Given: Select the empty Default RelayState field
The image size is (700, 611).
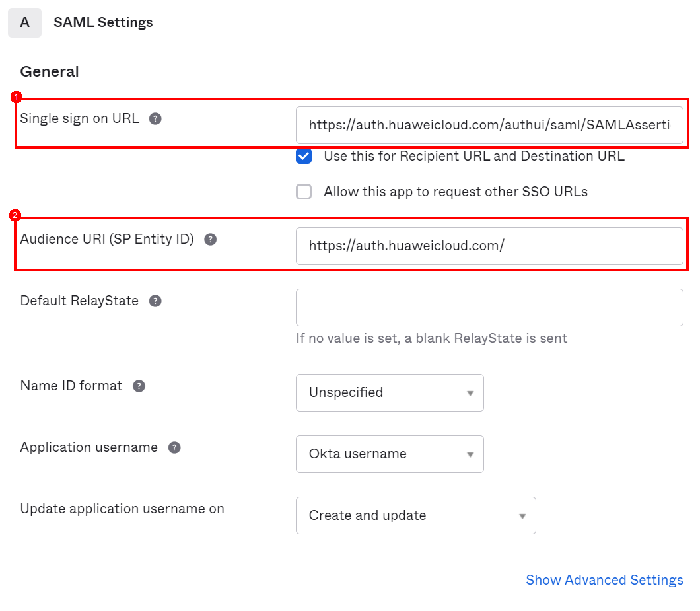Looking at the screenshot, I should 489,308.
